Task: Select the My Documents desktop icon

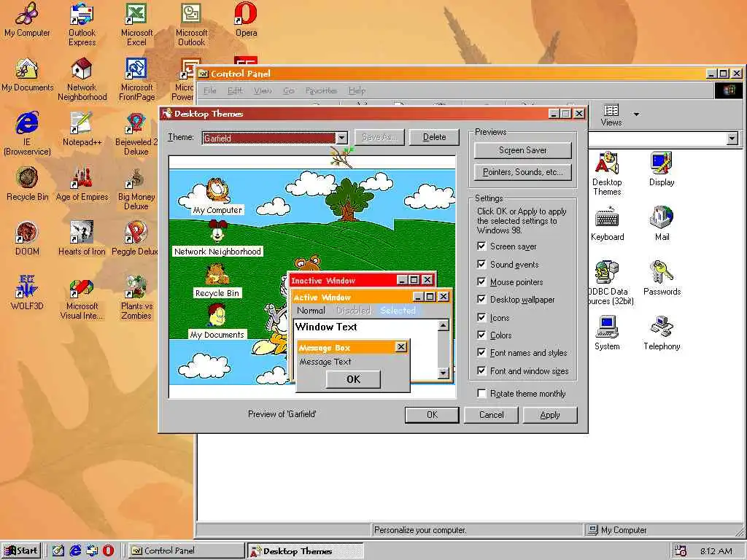Action: tap(27, 75)
